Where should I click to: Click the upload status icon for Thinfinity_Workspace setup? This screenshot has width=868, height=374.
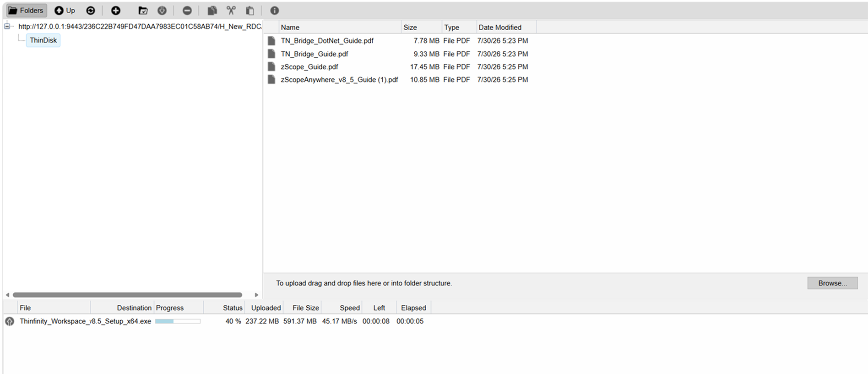pos(10,321)
